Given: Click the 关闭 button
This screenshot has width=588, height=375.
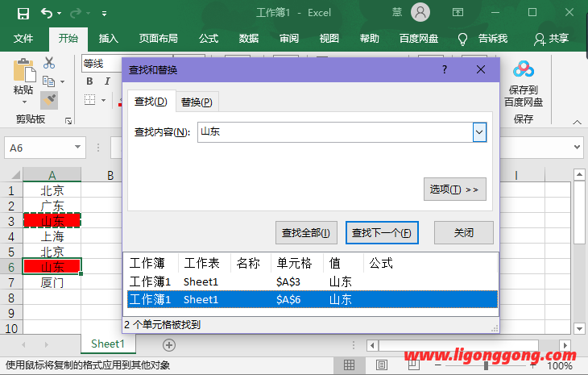Looking at the screenshot, I should pyautogui.click(x=464, y=233).
